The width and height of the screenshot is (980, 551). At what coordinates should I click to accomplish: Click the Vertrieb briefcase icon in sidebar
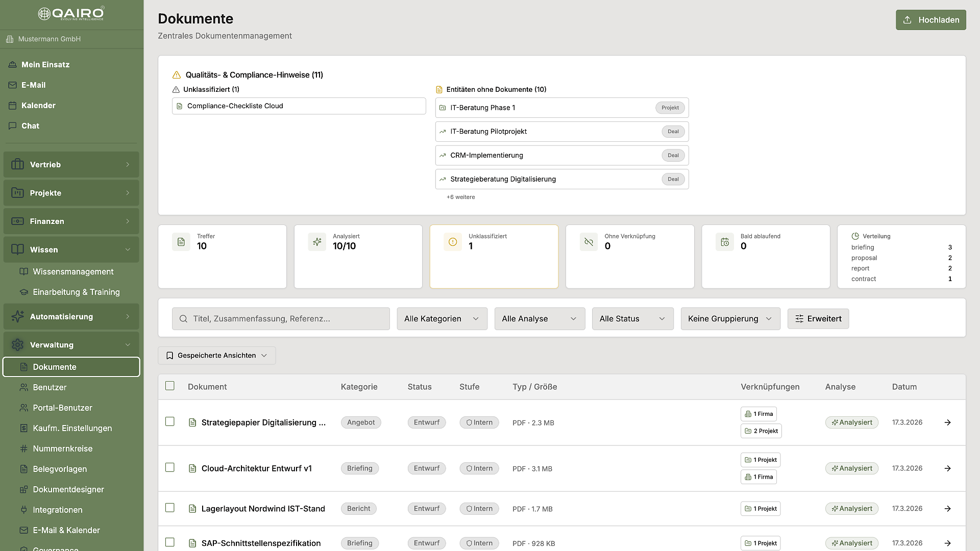18,164
